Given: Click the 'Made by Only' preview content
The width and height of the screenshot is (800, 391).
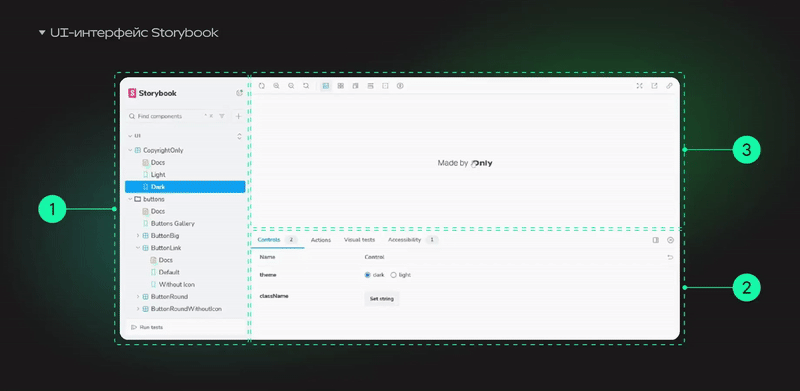Looking at the screenshot, I should [465, 163].
